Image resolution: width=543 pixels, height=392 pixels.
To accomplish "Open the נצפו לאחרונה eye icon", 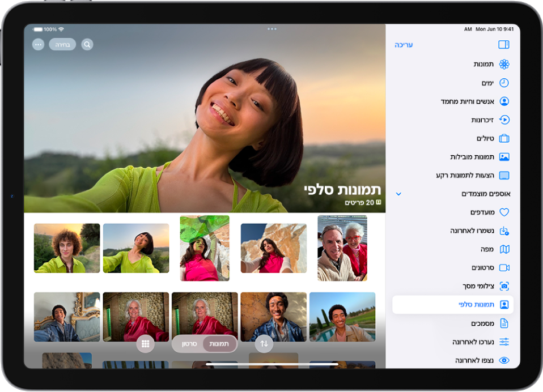I will (504, 360).
